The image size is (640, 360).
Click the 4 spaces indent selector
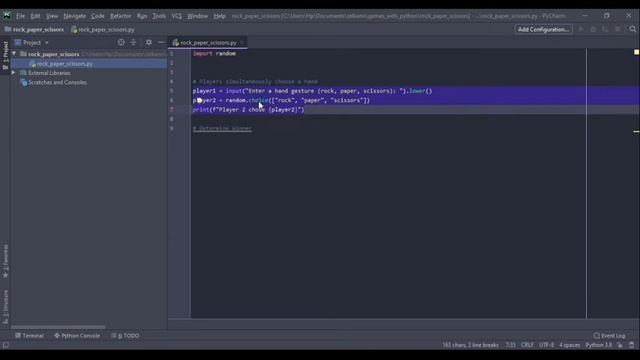pos(569,345)
